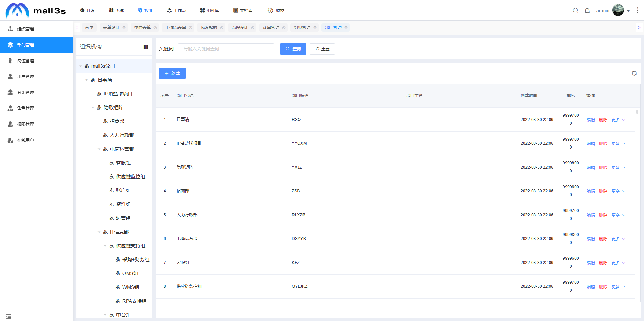Click the 查询 search button
Screen dimensions: 644x321
click(x=293, y=49)
